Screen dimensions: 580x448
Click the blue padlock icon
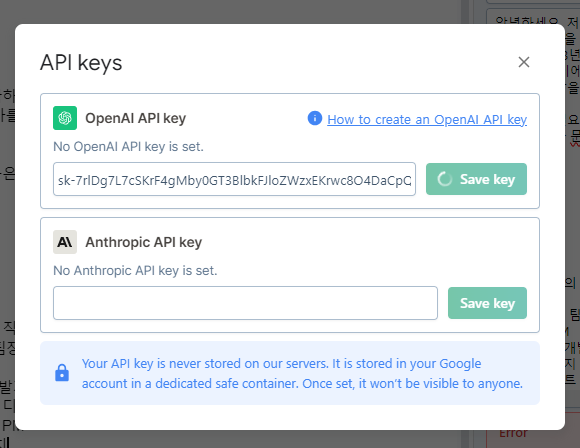(62, 373)
